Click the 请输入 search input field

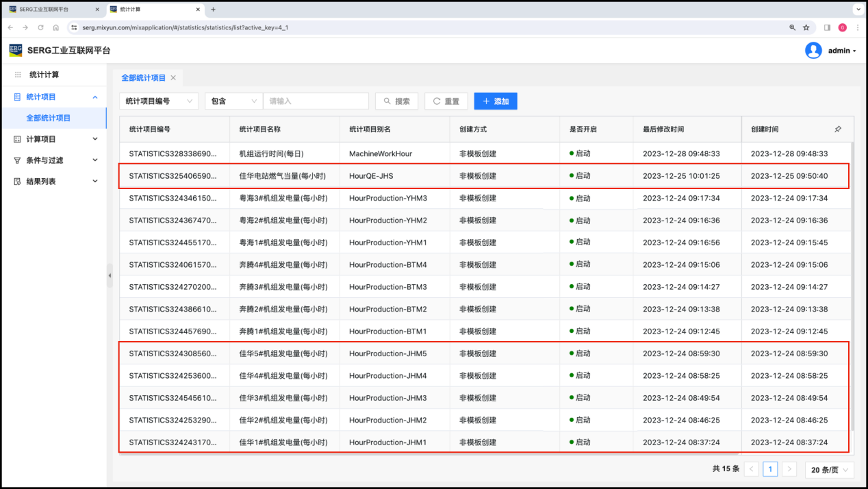pos(316,101)
